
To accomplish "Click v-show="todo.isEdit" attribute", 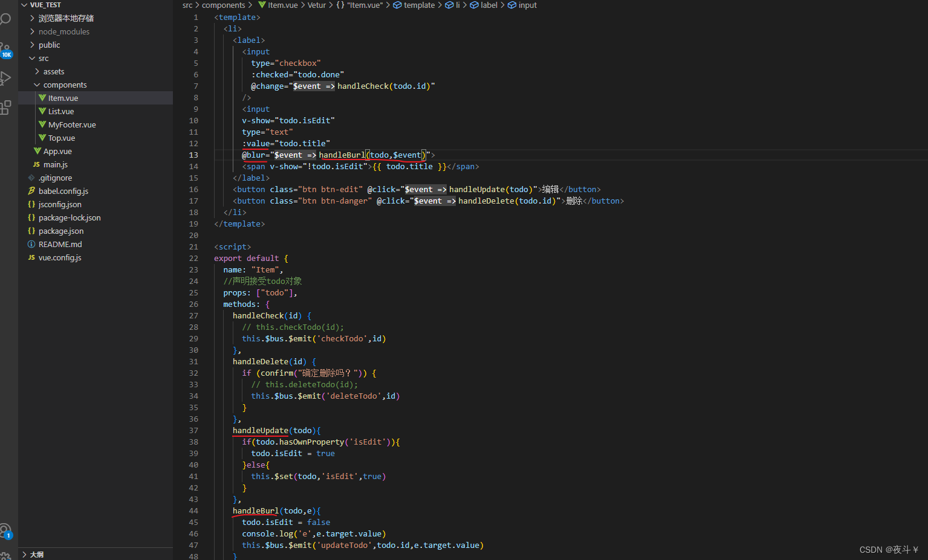I will point(288,120).
